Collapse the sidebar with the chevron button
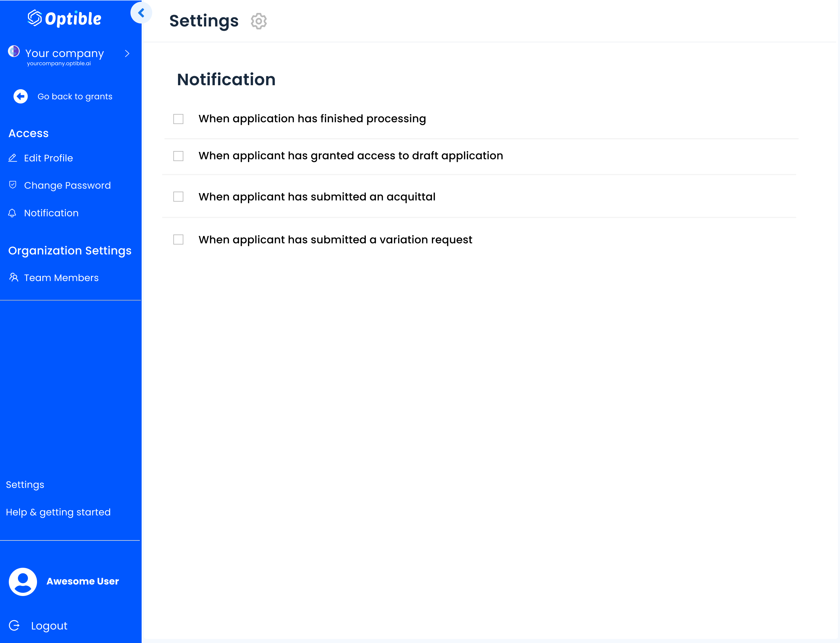This screenshot has height=643, width=840. (x=141, y=13)
